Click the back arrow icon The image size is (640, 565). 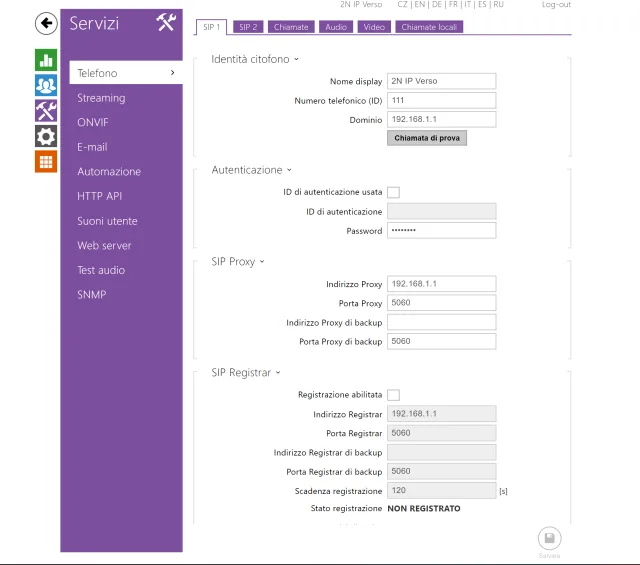tap(46, 23)
